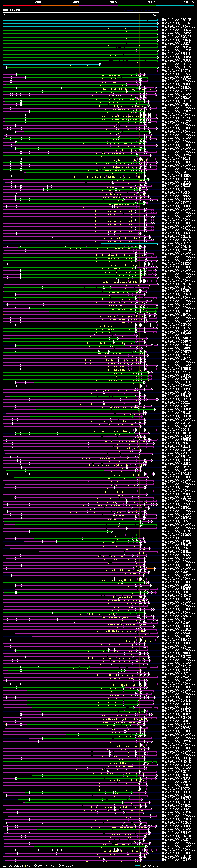The image size is (197, 868).
Task: Click label UniRef100_B3MVD2
Action: (177, 741)
